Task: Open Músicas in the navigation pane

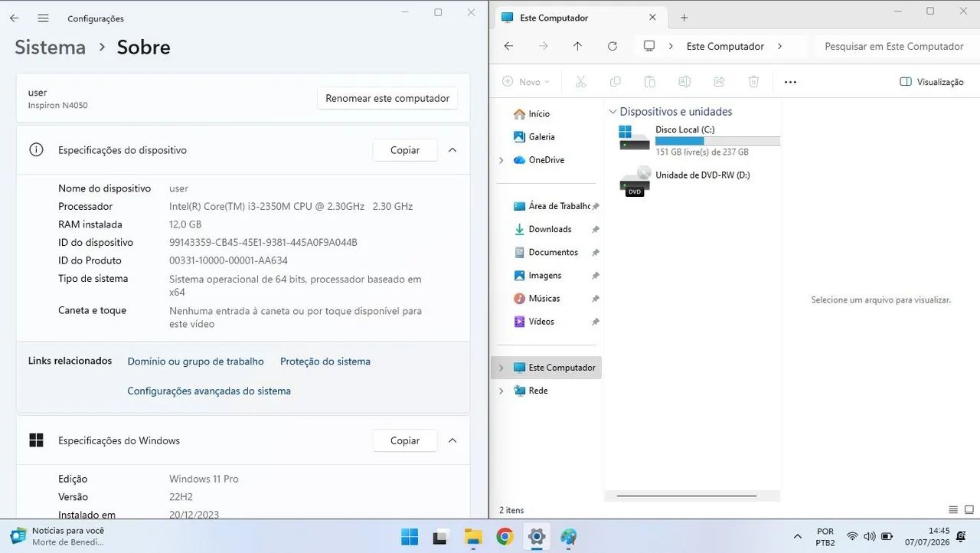Action: click(x=546, y=298)
